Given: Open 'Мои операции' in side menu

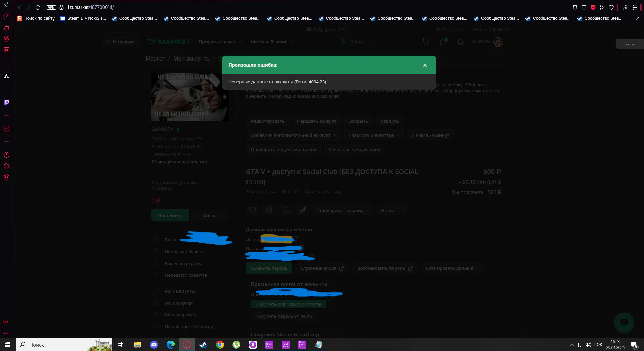Looking at the screenshot, I should tap(180, 315).
